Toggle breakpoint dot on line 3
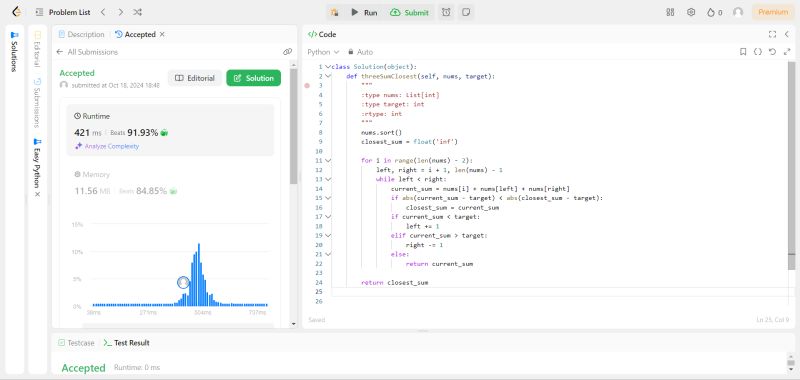 (307, 86)
